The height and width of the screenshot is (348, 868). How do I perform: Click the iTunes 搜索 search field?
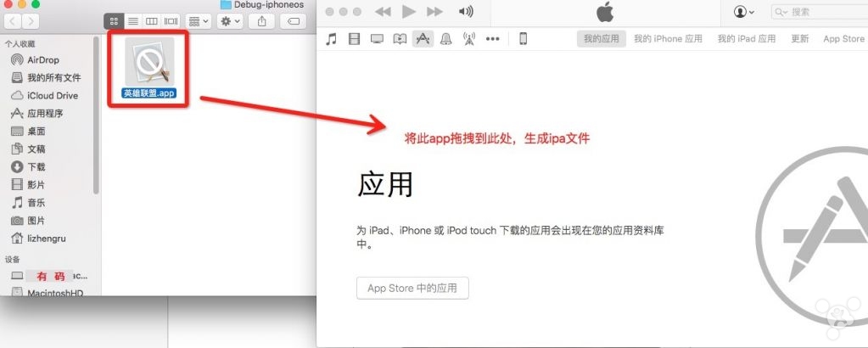(x=819, y=12)
